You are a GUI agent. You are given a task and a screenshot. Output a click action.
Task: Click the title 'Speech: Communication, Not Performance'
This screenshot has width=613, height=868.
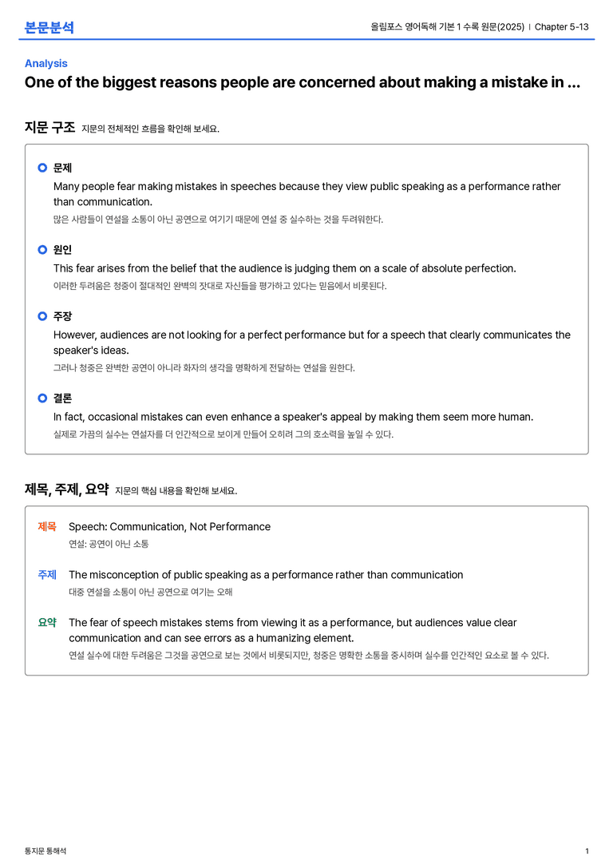point(169,526)
